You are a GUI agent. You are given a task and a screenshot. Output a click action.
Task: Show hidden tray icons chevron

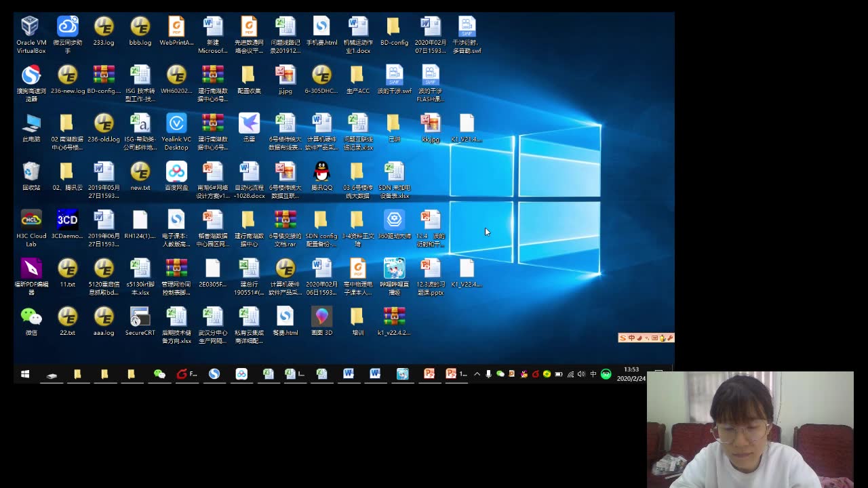(477, 374)
